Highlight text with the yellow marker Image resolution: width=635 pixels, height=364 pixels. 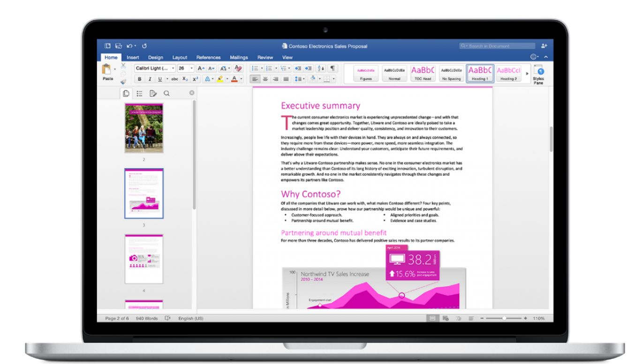pos(220,79)
